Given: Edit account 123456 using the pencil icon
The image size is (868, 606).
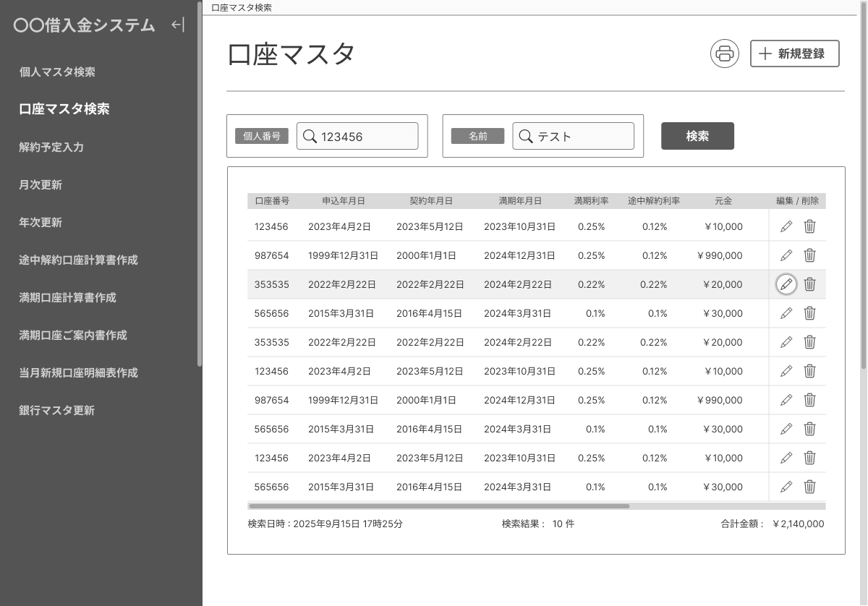Looking at the screenshot, I should tap(786, 226).
